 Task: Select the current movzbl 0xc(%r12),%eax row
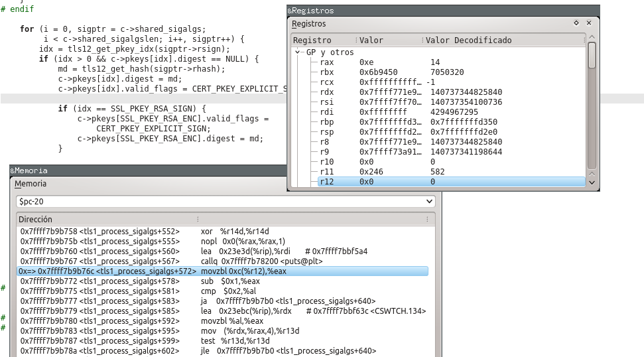tap(222, 271)
